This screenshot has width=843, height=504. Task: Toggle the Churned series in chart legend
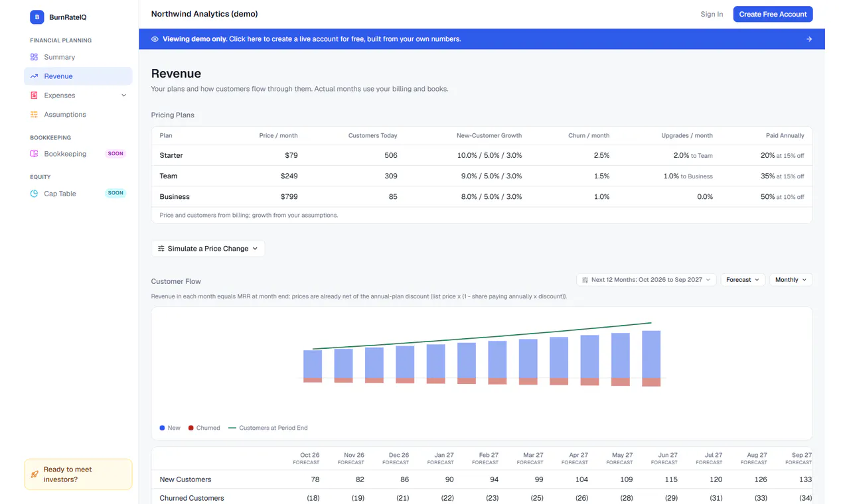[204, 428]
